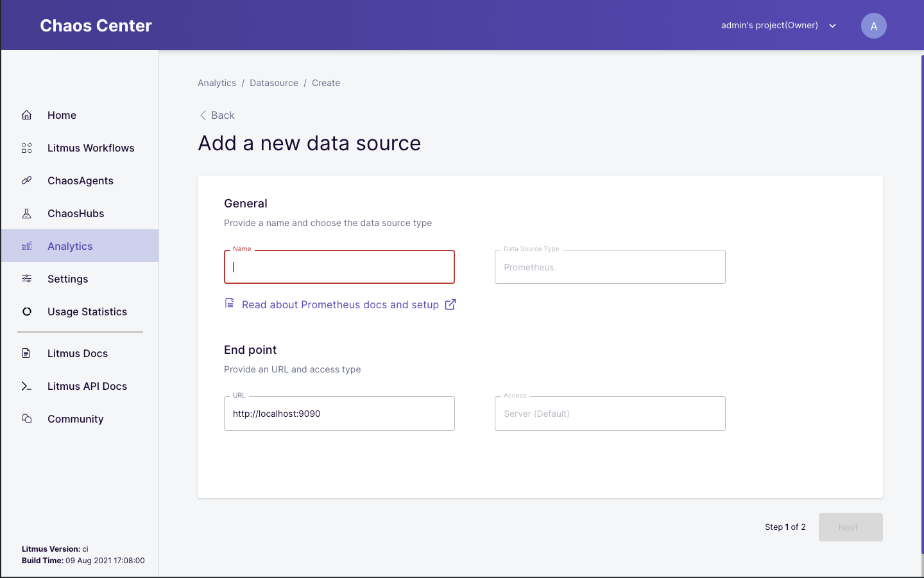924x578 pixels.
Task: Expand the admin's project dropdown
Action: coord(832,26)
